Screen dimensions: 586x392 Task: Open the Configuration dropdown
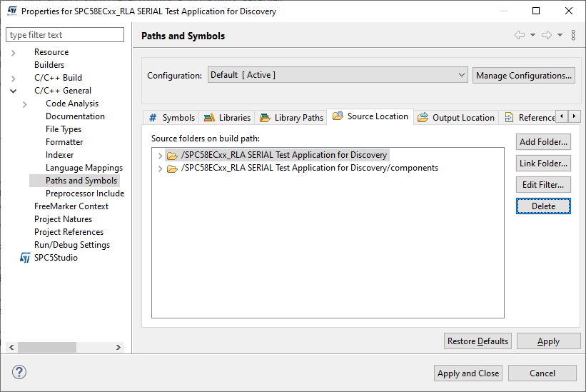[x=338, y=75]
